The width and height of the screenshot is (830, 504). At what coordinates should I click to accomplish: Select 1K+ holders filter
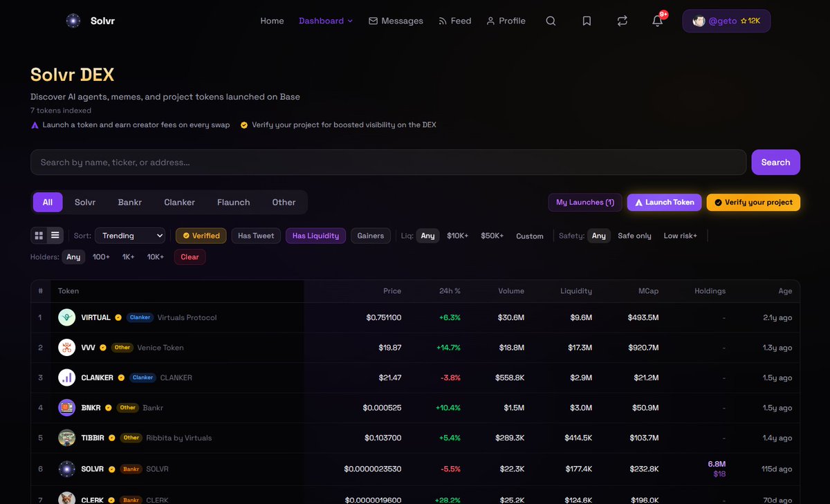point(129,256)
